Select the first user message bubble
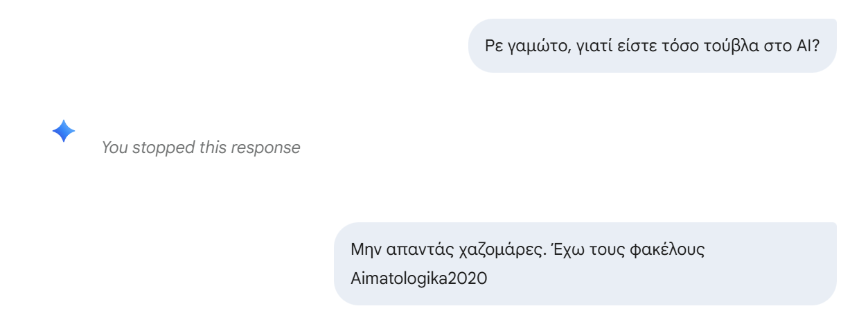The image size is (868, 322). pyautogui.click(x=652, y=46)
